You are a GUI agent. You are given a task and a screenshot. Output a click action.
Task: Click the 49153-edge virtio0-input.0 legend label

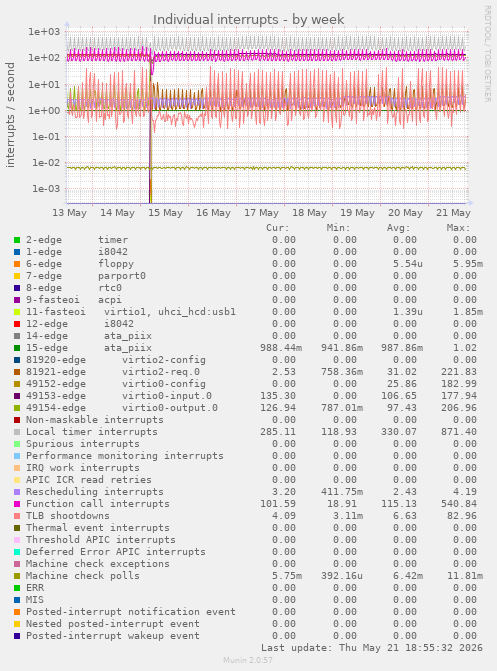pyautogui.click(x=119, y=396)
